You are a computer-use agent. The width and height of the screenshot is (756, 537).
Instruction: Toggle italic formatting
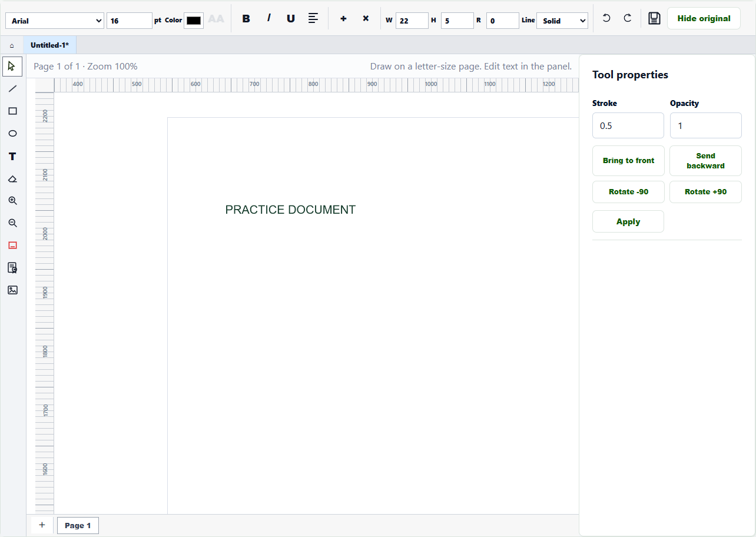click(268, 18)
